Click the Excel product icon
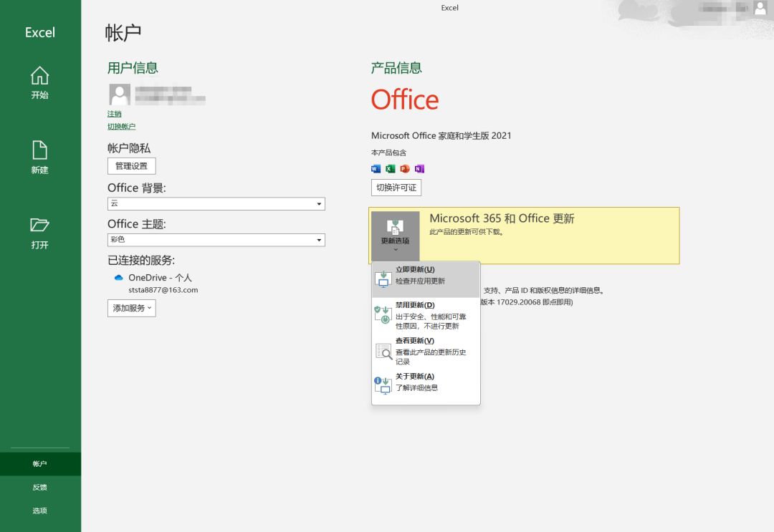 [x=391, y=169]
